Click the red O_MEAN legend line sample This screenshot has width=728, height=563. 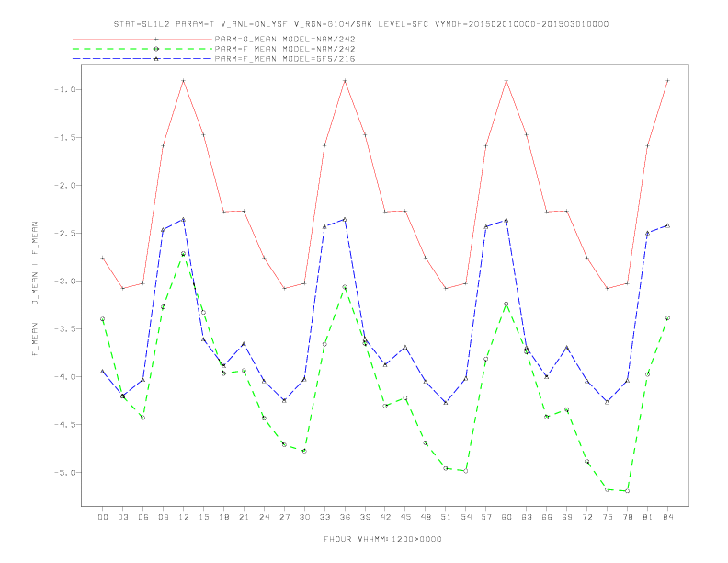142,39
